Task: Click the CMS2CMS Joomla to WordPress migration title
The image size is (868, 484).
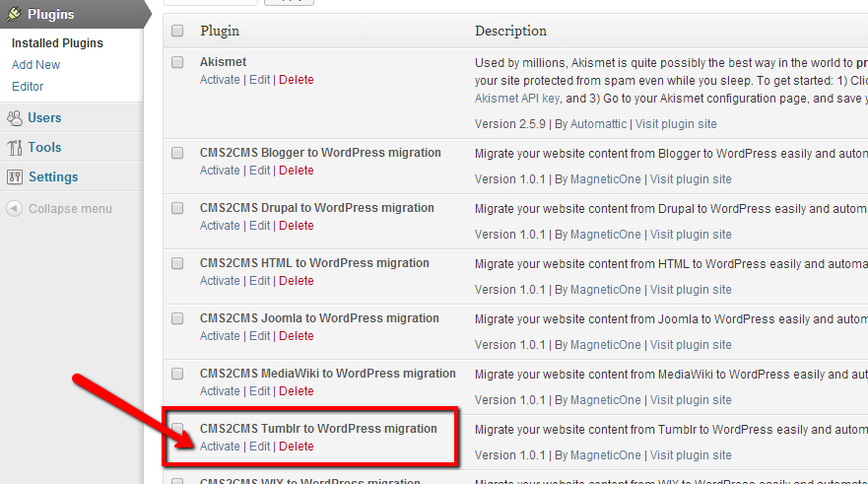Action: 319,318
